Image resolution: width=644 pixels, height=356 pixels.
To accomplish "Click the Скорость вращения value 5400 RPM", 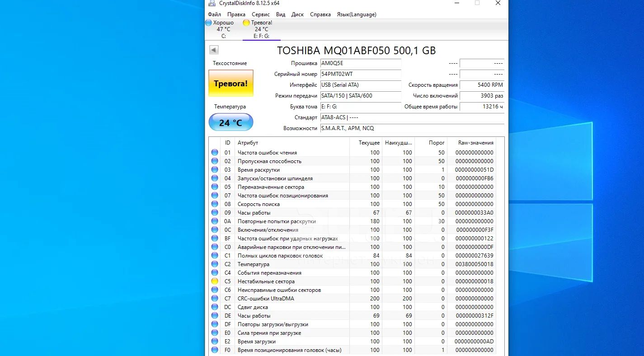I will [482, 85].
